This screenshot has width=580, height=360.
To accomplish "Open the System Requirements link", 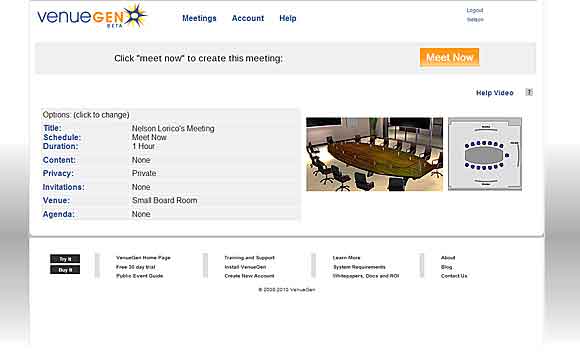I will 359,267.
